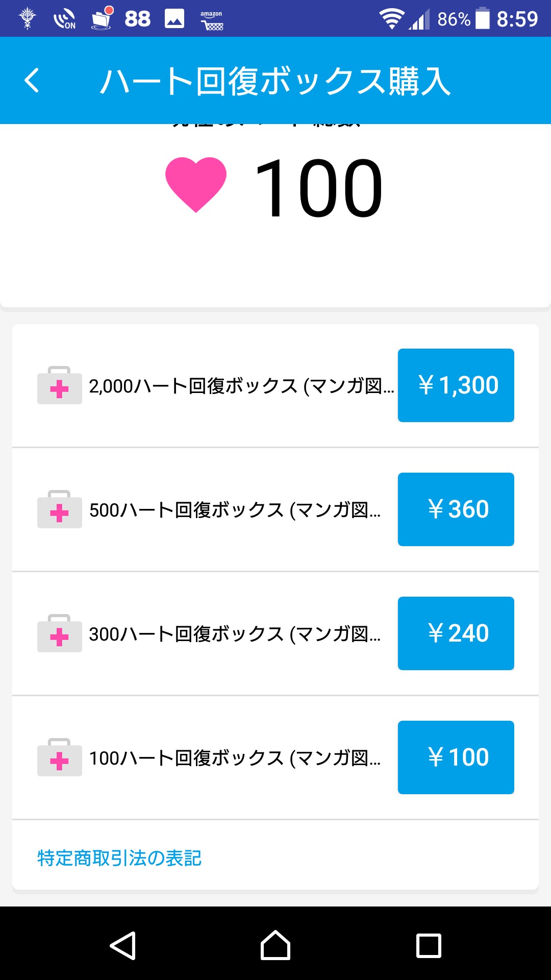Purchase the 100 heart box for ¥100
Image resolution: width=551 pixels, height=980 pixels.
(456, 757)
